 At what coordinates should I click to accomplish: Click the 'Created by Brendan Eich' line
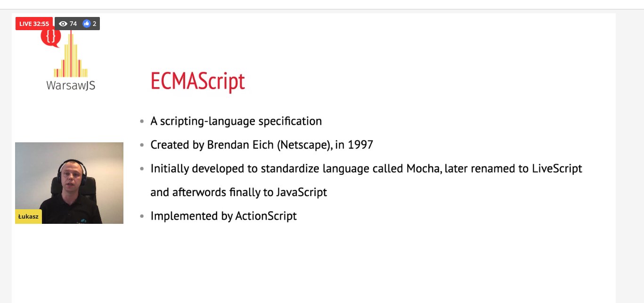(261, 145)
